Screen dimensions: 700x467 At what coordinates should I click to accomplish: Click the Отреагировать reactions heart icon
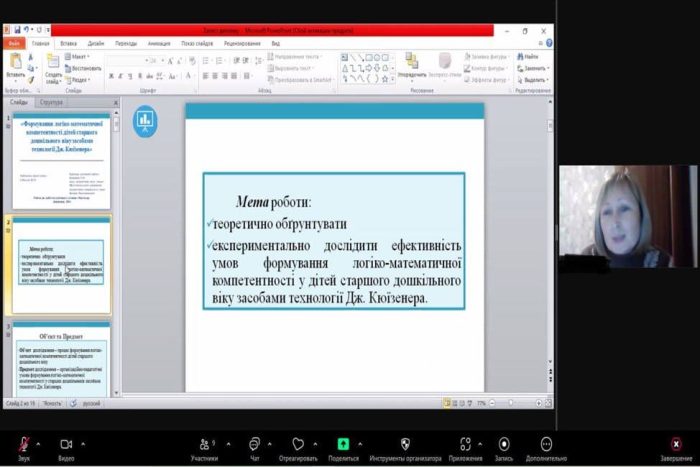[x=298, y=443]
